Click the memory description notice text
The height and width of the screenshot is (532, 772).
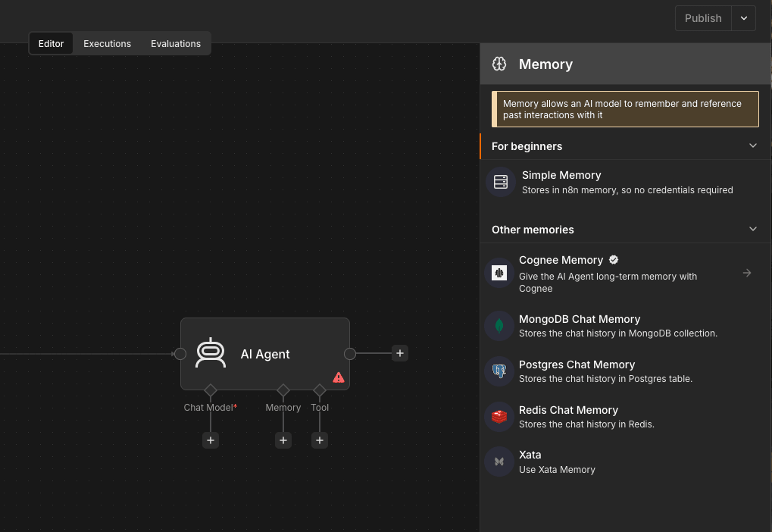pyautogui.click(x=622, y=109)
